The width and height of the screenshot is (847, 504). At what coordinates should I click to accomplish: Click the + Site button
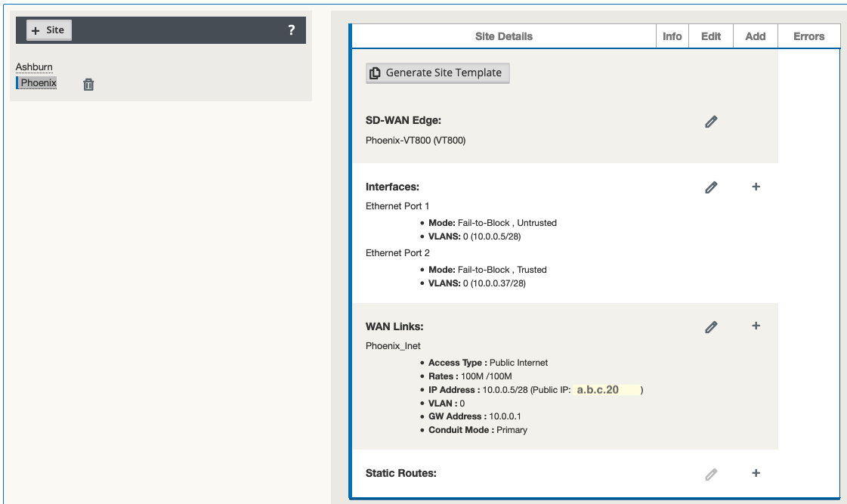[49, 30]
